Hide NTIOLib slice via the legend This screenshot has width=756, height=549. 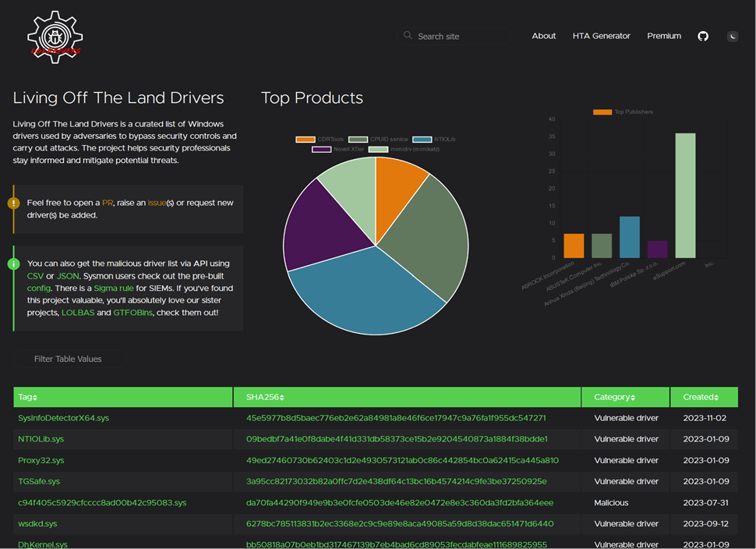pos(433,140)
